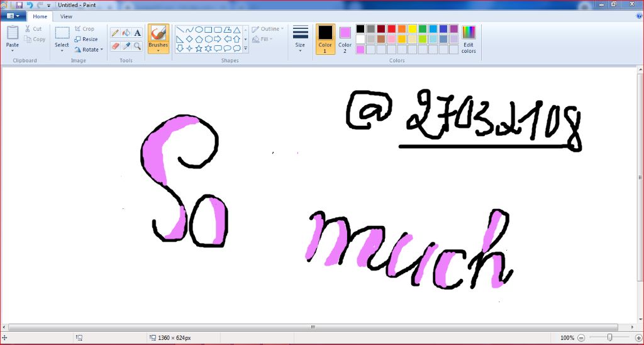644x345 pixels.
Task: Pick the Diamond shape
Action: (189, 39)
